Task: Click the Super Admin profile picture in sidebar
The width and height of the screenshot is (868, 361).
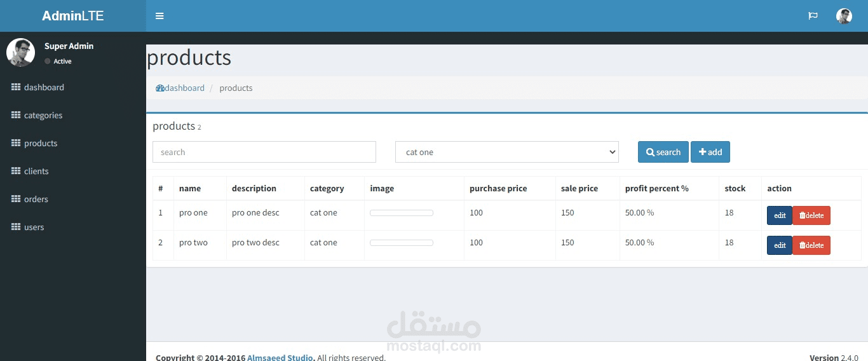Action: pyautogui.click(x=20, y=52)
